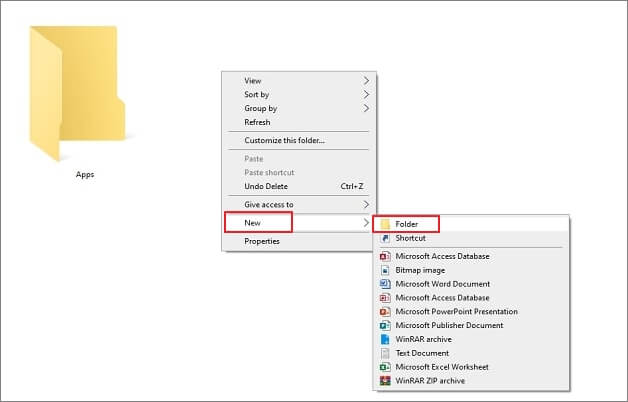Click the Shortcut icon in submenu
Screen dimensions: 628x402
385,238
